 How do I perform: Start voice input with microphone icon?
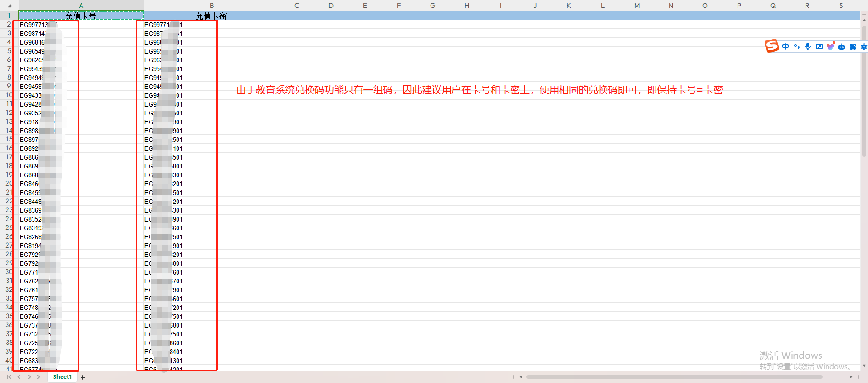tap(808, 47)
